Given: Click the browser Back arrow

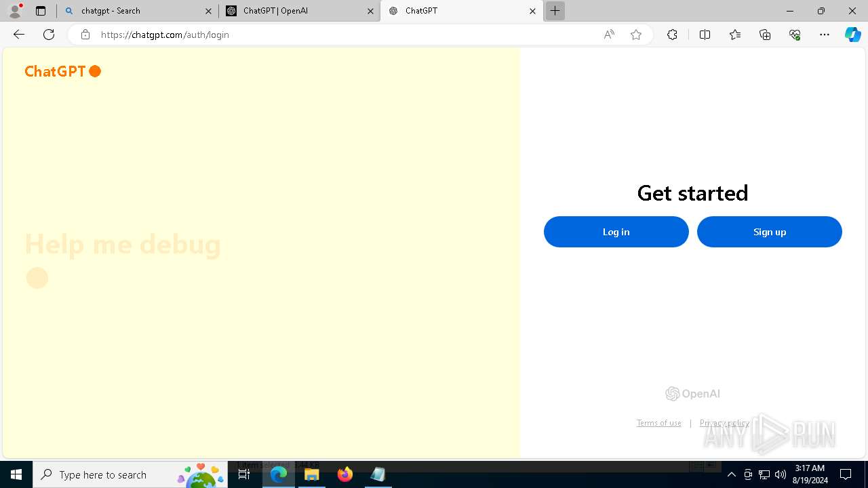Looking at the screenshot, I should [19, 35].
